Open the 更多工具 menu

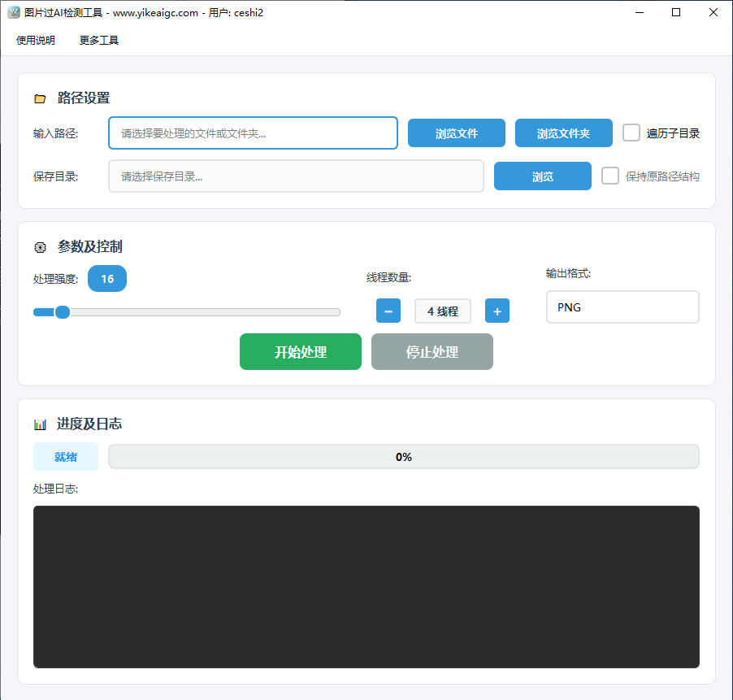[x=99, y=40]
